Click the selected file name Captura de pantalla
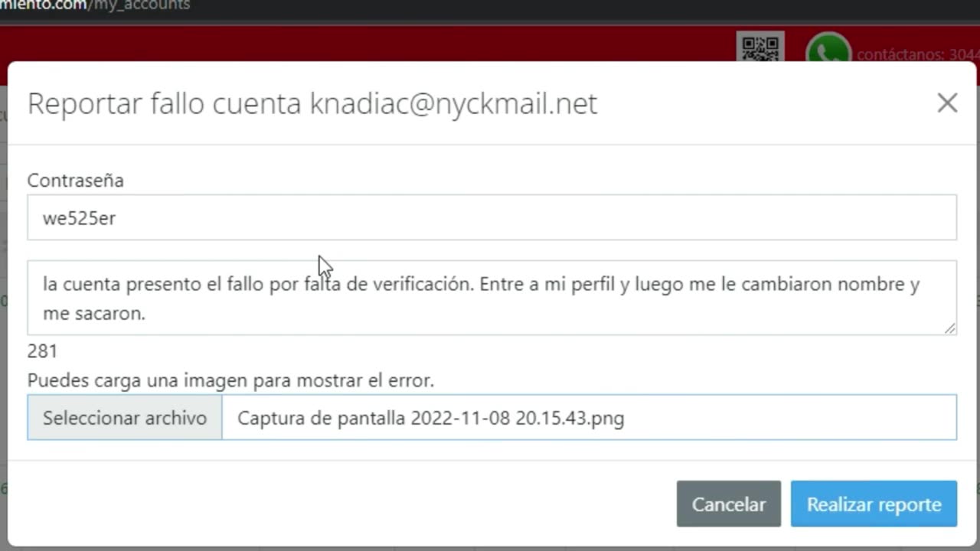This screenshot has width=980, height=551. pos(430,419)
